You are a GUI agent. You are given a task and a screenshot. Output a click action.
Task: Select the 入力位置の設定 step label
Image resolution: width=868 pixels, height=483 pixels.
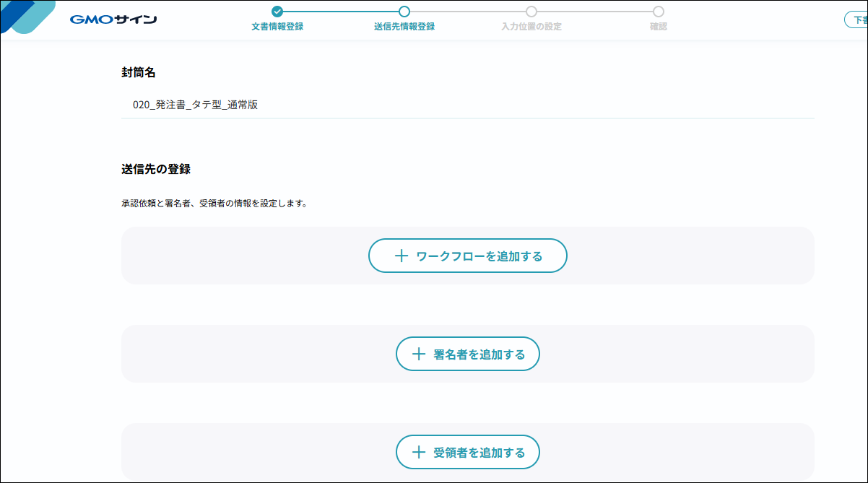(531, 27)
